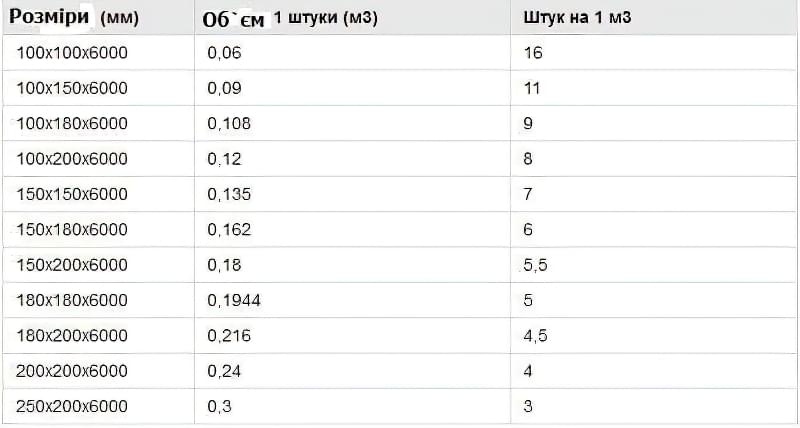Click the 0,108 volume value
This screenshot has height=428, width=800.
(x=229, y=123)
